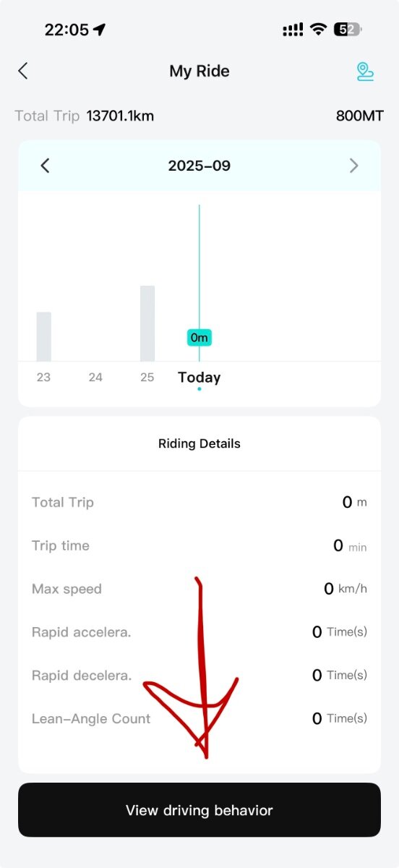Image resolution: width=399 pixels, height=868 pixels.
Task: Tap the Wi-Fi status icon
Action: tap(318, 30)
